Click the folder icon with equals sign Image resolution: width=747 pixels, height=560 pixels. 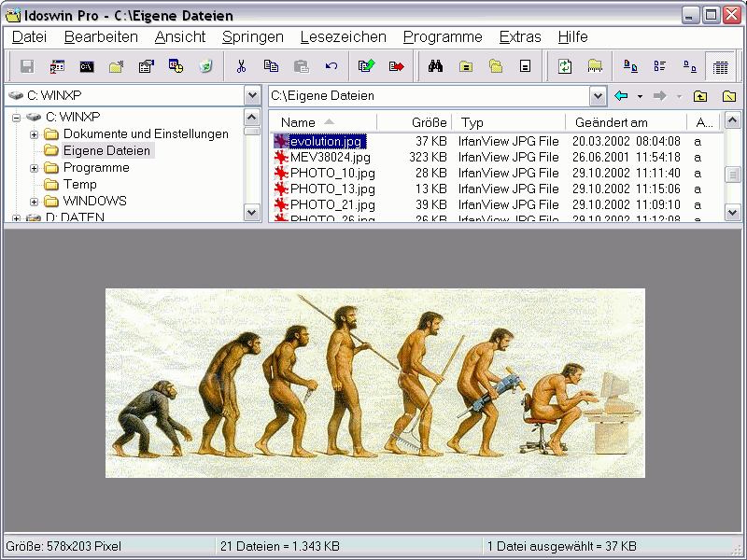tap(465, 66)
